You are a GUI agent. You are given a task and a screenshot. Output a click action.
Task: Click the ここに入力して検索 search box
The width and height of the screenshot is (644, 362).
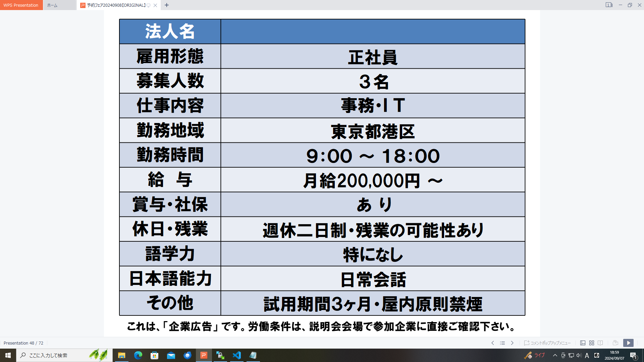[64, 355]
